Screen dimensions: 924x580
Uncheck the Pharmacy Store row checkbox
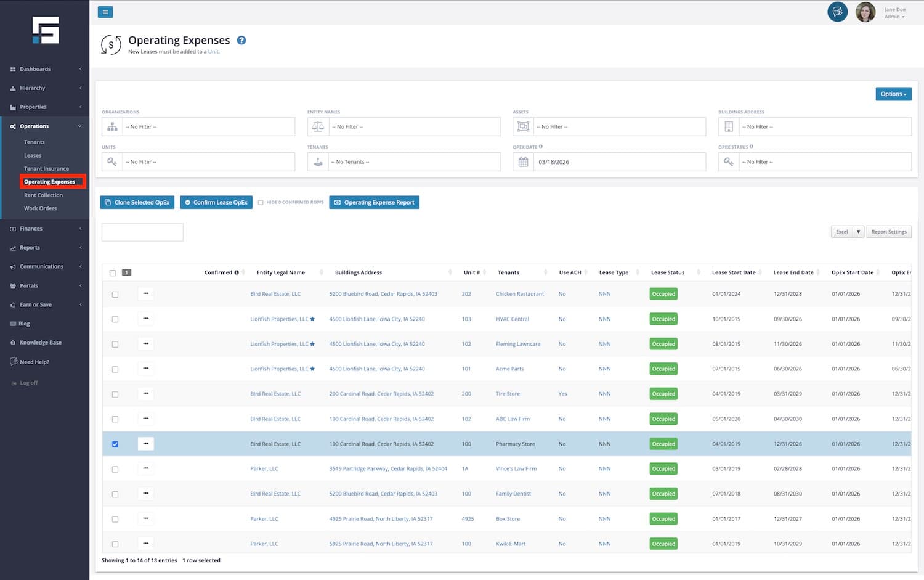[115, 444]
